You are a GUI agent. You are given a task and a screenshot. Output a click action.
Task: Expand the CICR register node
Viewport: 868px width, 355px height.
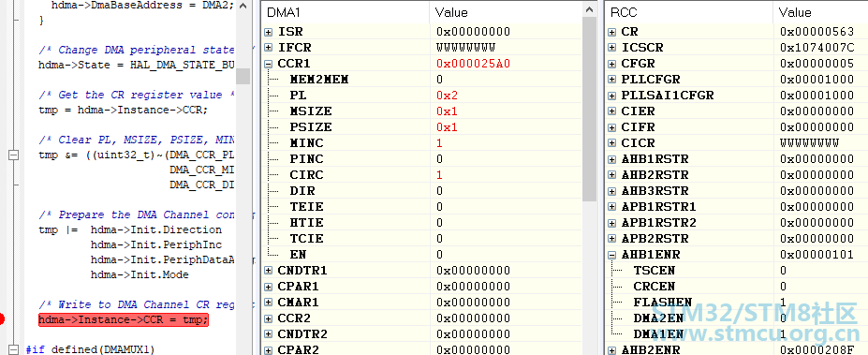(611, 143)
